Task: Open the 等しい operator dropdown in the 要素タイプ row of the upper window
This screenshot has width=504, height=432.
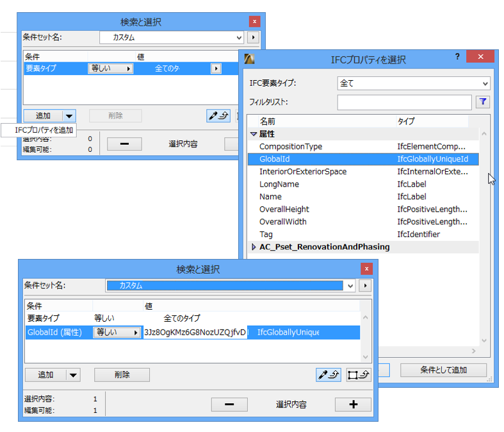Action: coord(111,69)
